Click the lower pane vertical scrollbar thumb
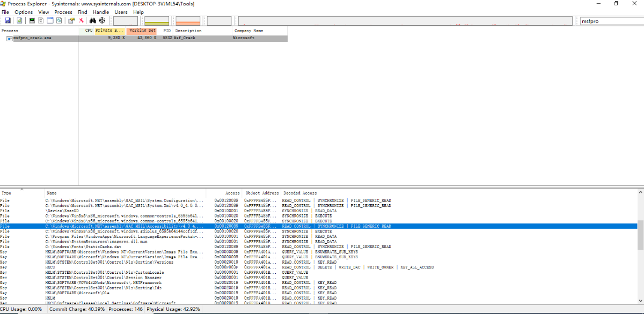The image size is (644, 314). (x=640, y=234)
